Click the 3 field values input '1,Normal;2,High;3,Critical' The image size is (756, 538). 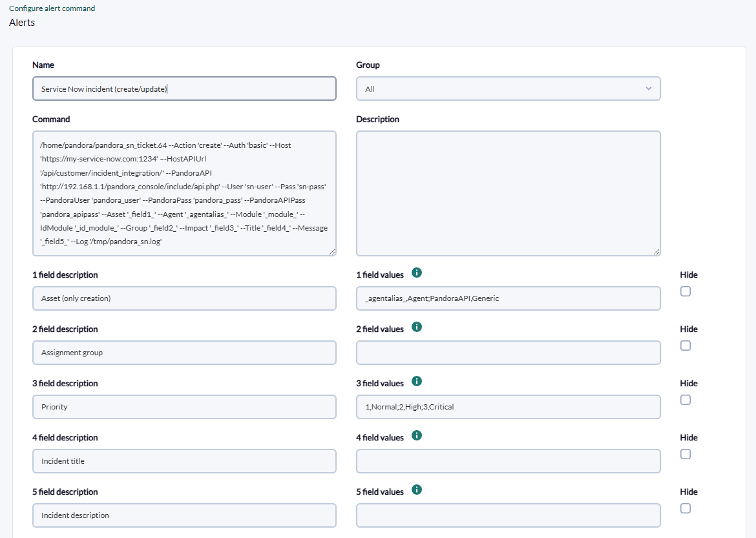tap(508, 407)
